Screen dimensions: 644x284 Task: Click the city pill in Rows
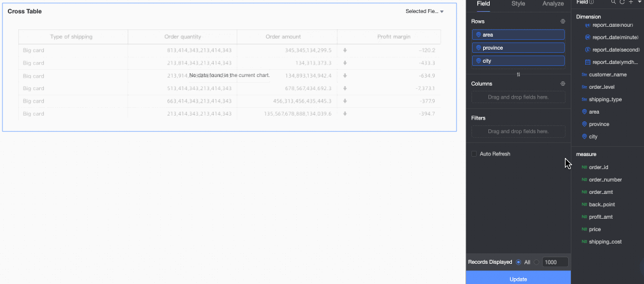tap(518, 61)
